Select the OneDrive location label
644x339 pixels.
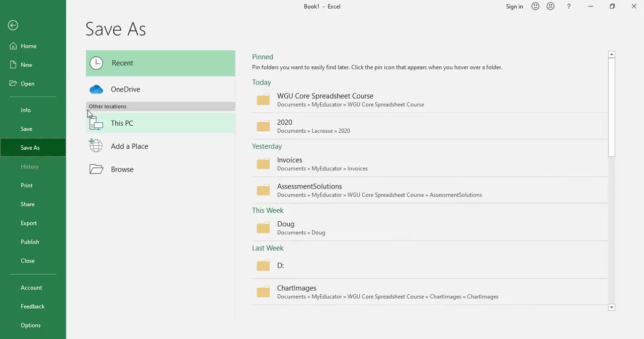tap(125, 90)
